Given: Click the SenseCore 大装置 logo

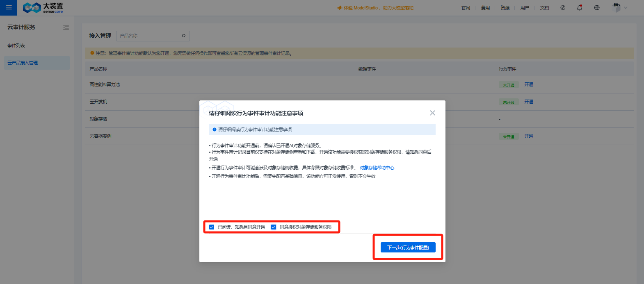Looking at the screenshot, I should tap(43, 7).
